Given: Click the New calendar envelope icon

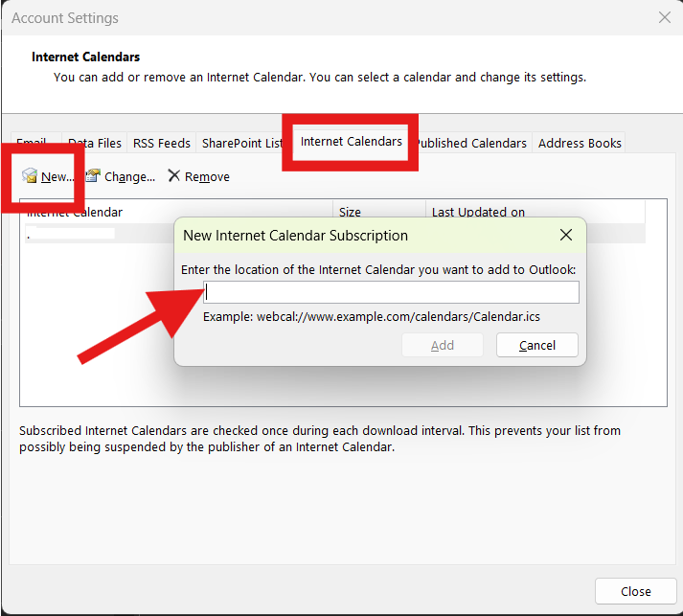Looking at the screenshot, I should pyautogui.click(x=30, y=176).
